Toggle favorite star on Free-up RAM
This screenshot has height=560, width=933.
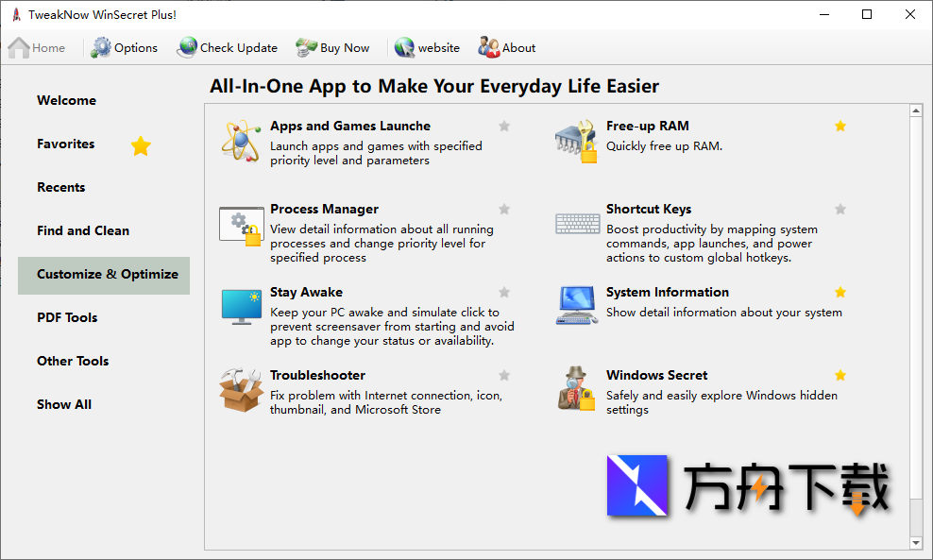point(840,126)
